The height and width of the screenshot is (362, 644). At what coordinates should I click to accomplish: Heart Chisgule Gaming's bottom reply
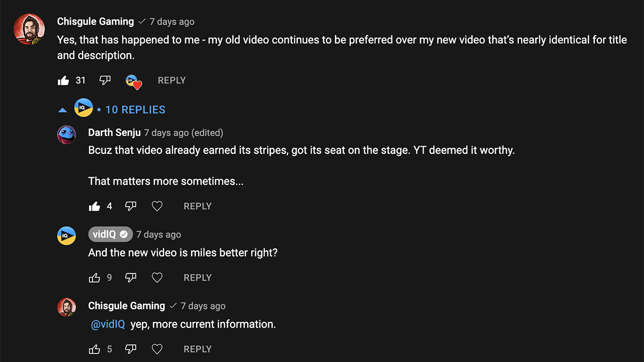(157, 349)
